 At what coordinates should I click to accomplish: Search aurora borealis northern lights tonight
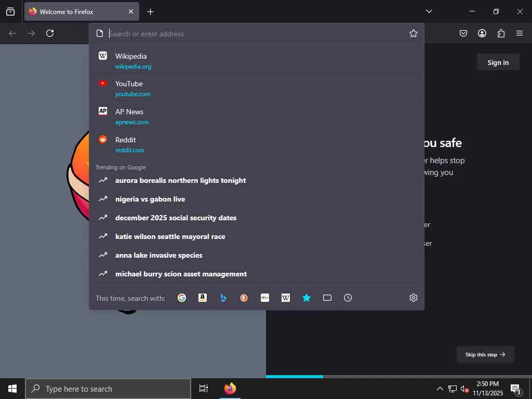coord(257,180)
